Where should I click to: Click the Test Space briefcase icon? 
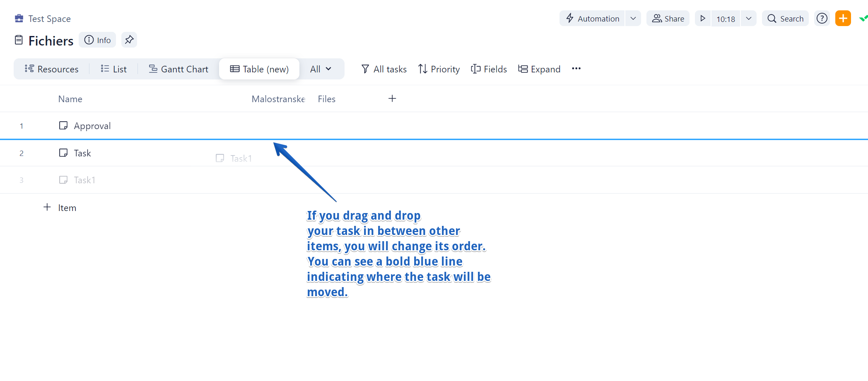19,19
